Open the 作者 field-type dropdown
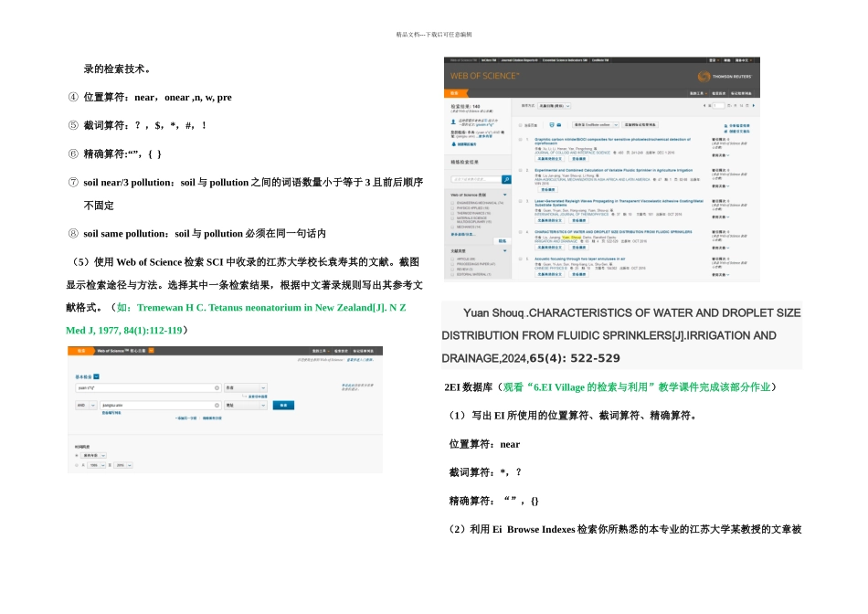This screenshot has width=868, height=614. (x=246, y=388)
